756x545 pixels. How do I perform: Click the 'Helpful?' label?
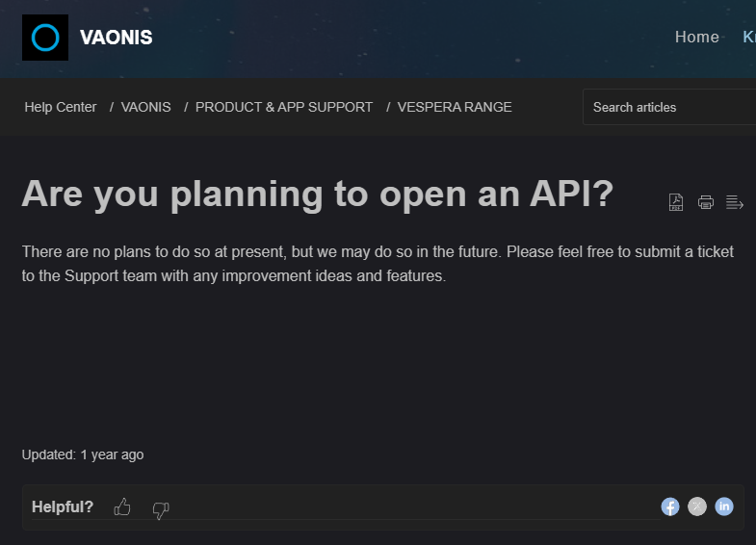63,506
